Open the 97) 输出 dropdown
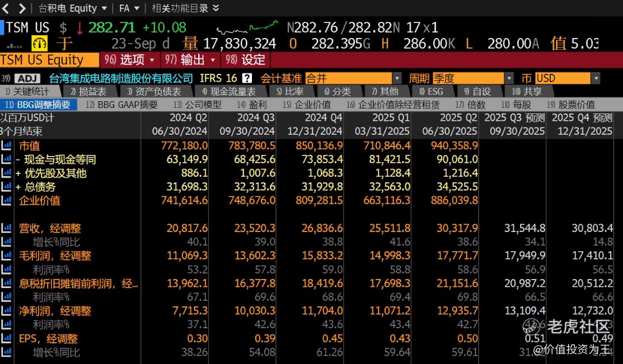 (190, 60)
